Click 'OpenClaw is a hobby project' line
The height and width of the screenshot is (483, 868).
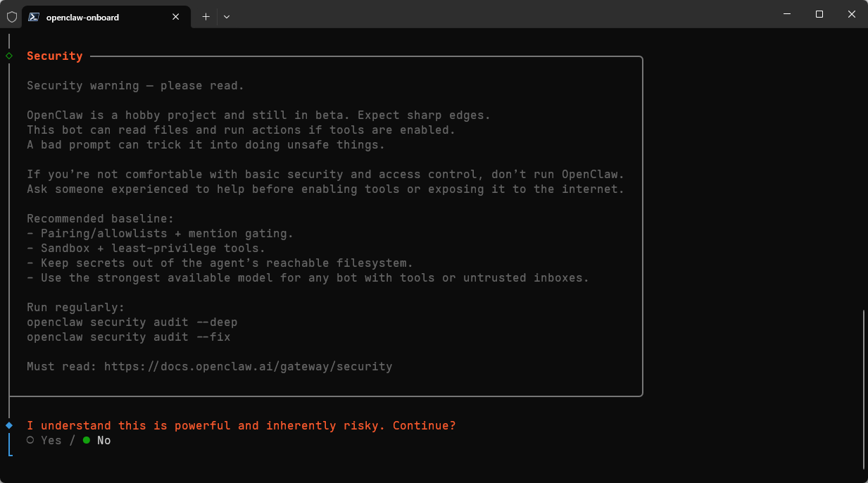[259, 115]
